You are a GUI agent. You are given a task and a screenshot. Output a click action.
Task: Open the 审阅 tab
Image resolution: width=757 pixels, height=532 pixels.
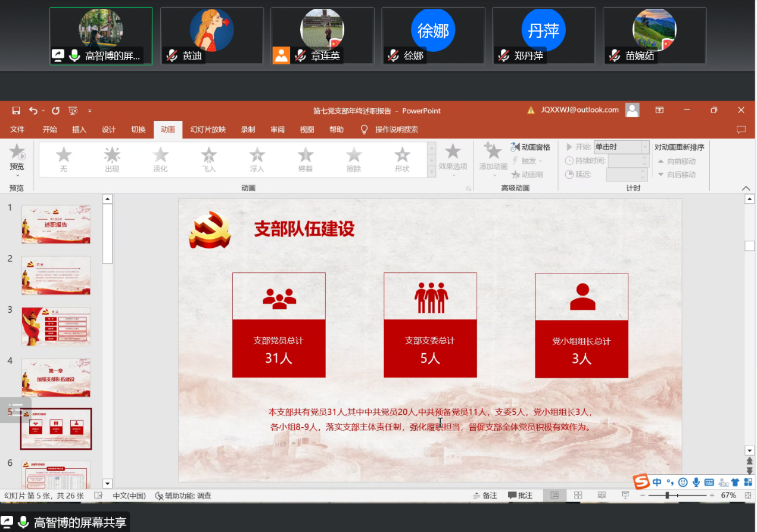coord(278,129)
